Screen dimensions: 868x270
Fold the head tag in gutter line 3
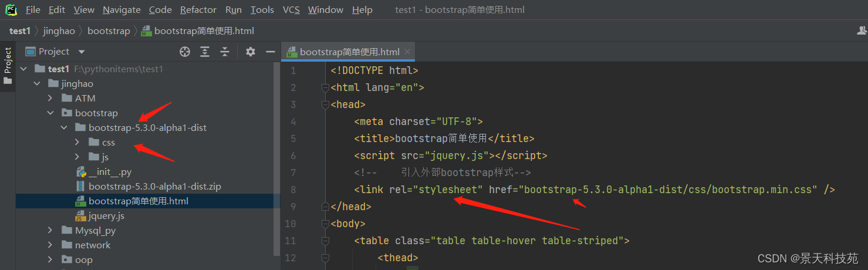[325, 105]
